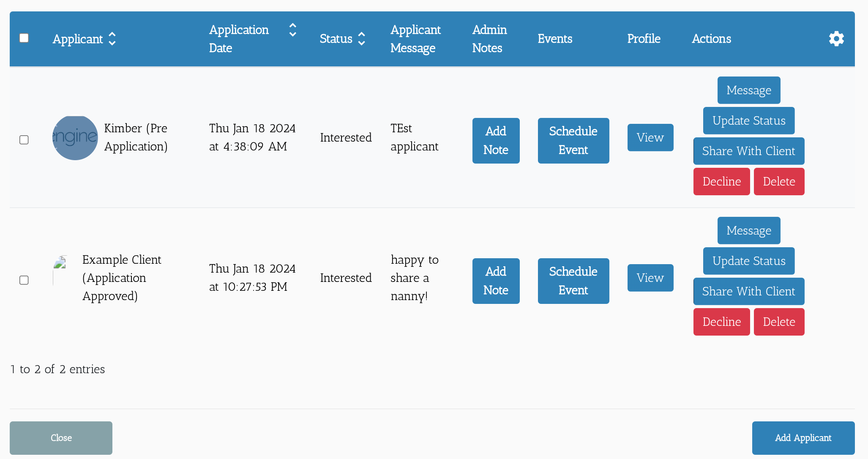Screen dimensions: 868x459
Task: Update Status for Kimber
Action: (748, 120)
